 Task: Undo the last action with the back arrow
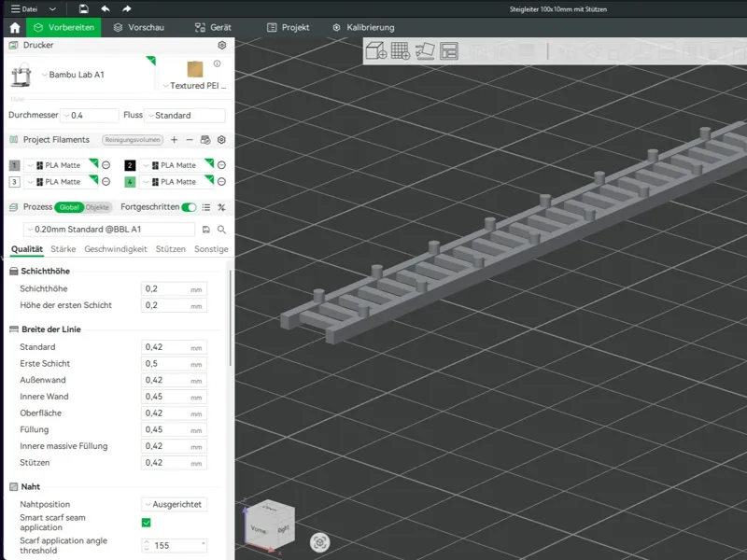[x=106, y=8]
